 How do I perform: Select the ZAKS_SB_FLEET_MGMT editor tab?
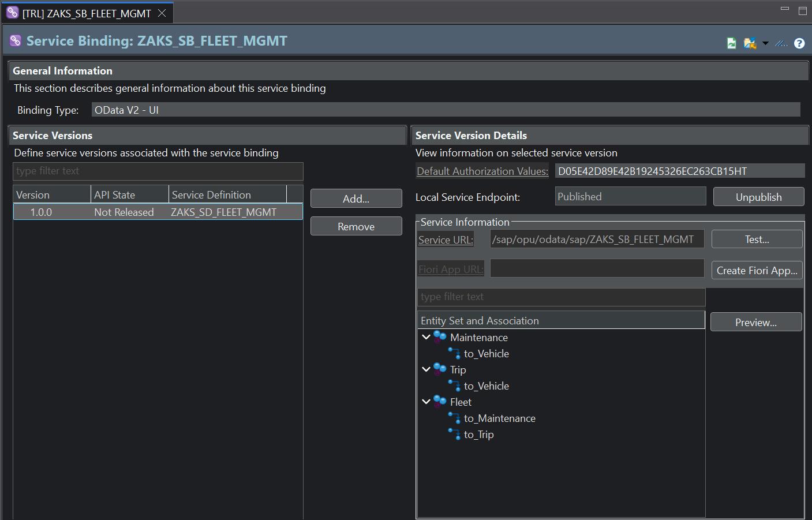click(87, 13)
